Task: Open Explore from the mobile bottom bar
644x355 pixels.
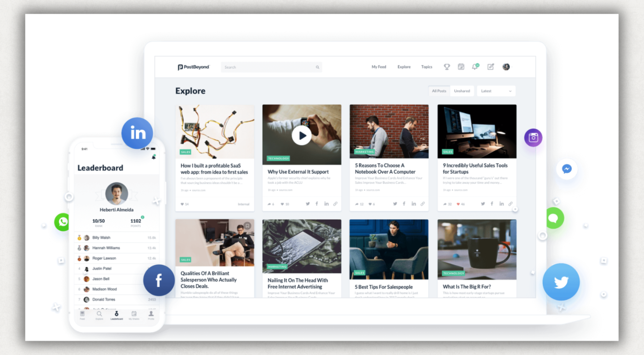Action: point(99,314)
